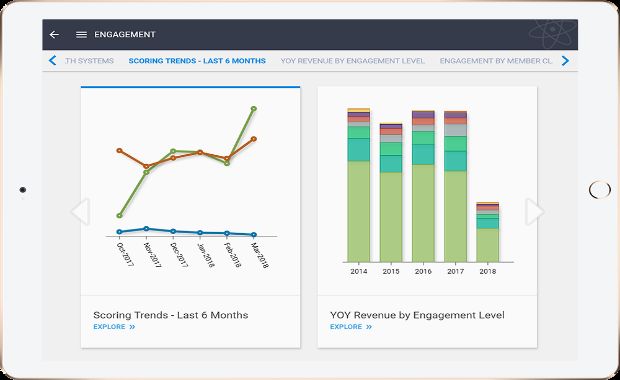Image resolution: width=620 pixels, height=380 pixels.
Task: Click the Scoring Trends card title
Action: click(x=171, y=315)
